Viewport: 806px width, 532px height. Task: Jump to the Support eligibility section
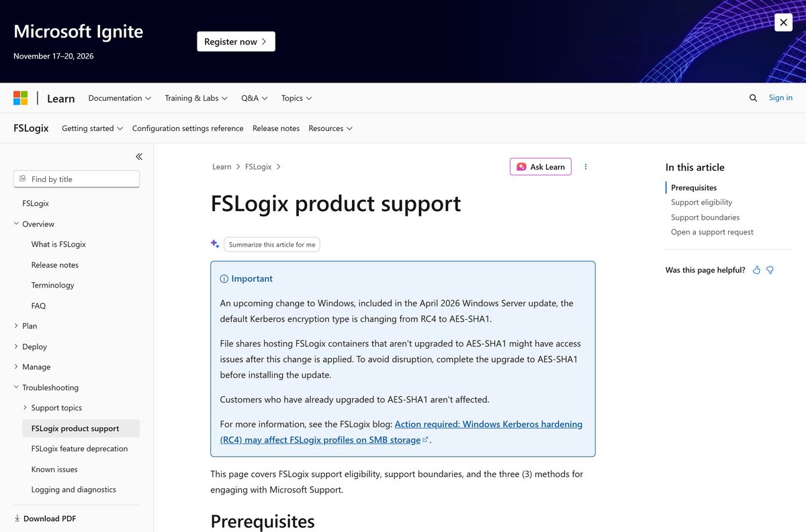pyautogui.click(x=701, y=202)
